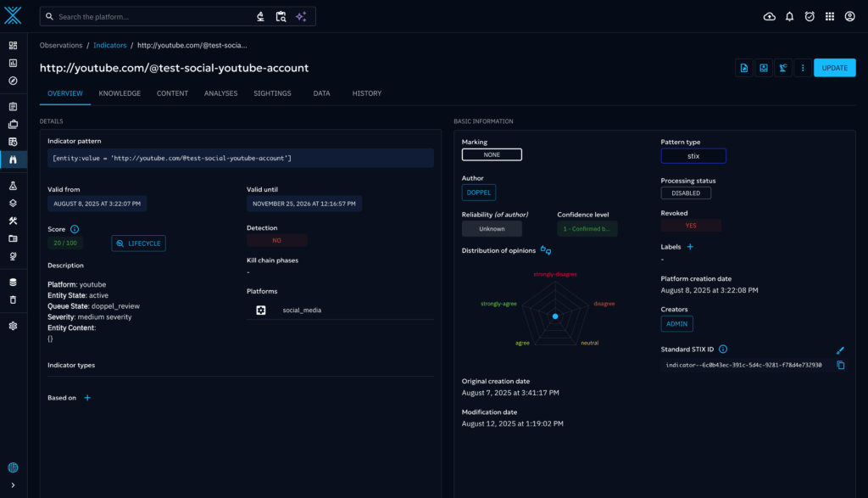
Task: Open the Sightings tab
Action: click(272, 93)
